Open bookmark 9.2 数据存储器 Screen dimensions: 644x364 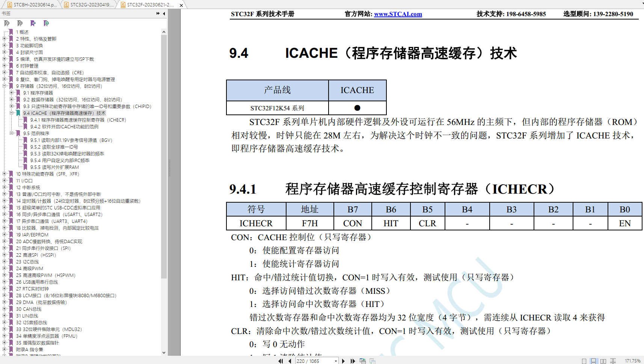pyautogui.click(x=72, y=99)
